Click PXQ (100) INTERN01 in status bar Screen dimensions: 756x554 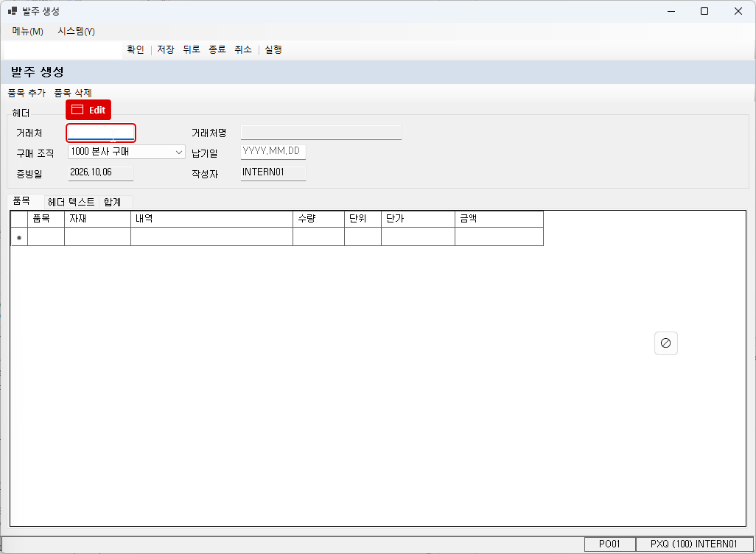[694, 544]
